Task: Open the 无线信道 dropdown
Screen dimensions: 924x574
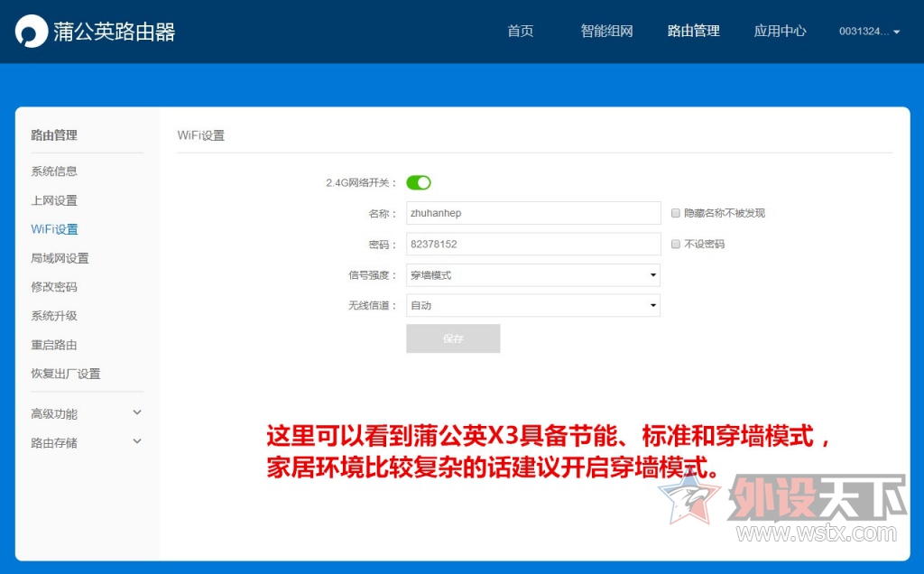Action: click(532, 305)
